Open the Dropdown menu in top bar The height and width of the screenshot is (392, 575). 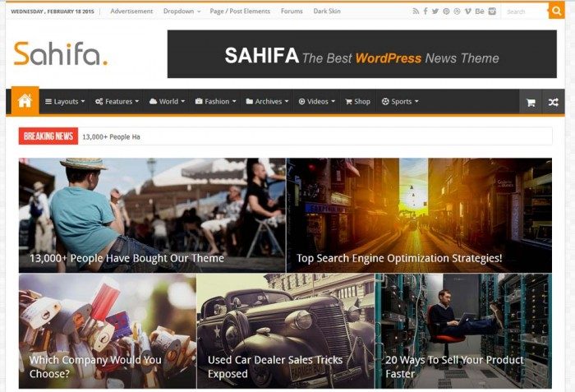click(x=182, y=12)
